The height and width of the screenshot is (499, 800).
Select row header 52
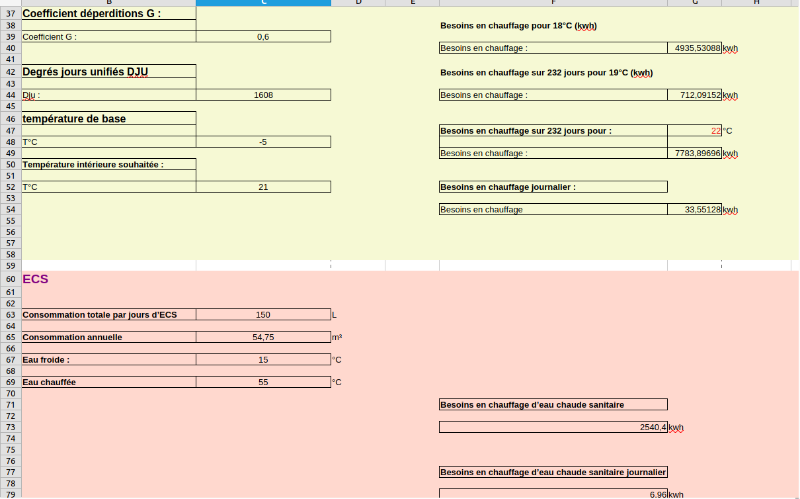click(11, 187)
